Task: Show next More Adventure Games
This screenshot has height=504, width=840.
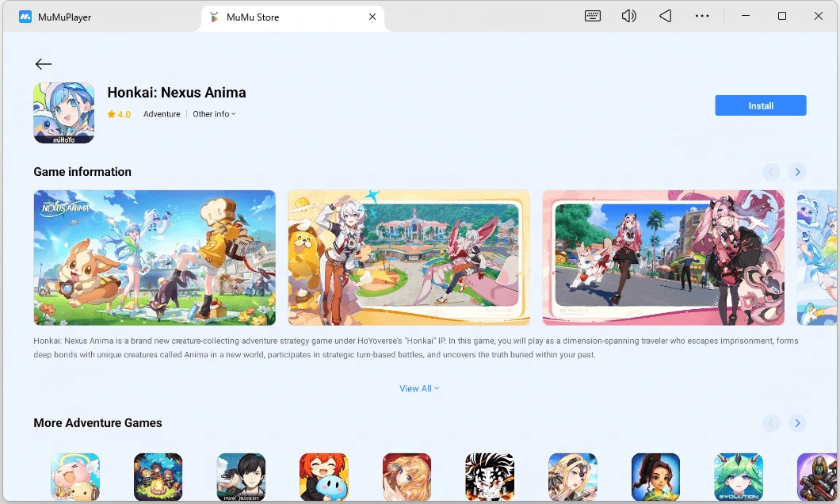Action: 797,423
